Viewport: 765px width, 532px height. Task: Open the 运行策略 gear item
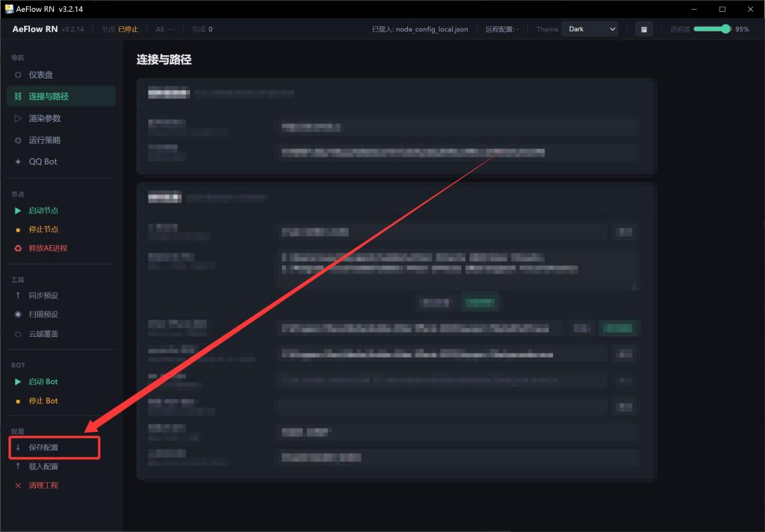(44, 140)
